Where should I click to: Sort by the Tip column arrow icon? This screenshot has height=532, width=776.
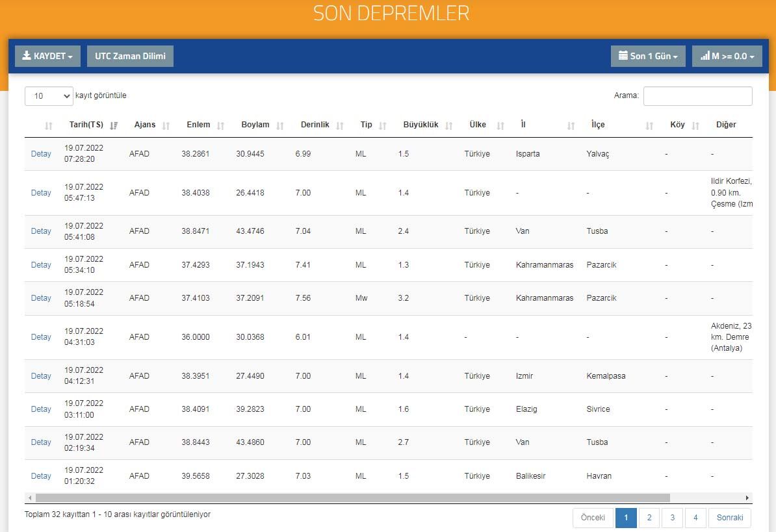tap(383, 125)
